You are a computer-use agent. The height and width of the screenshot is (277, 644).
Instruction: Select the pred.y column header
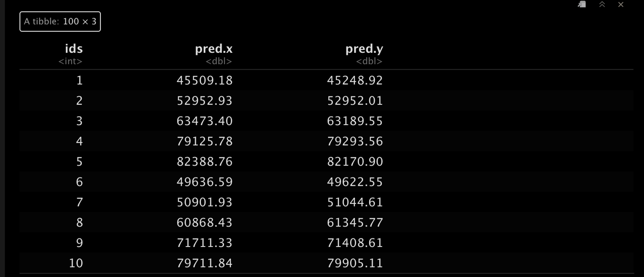[x=364, y=49]
